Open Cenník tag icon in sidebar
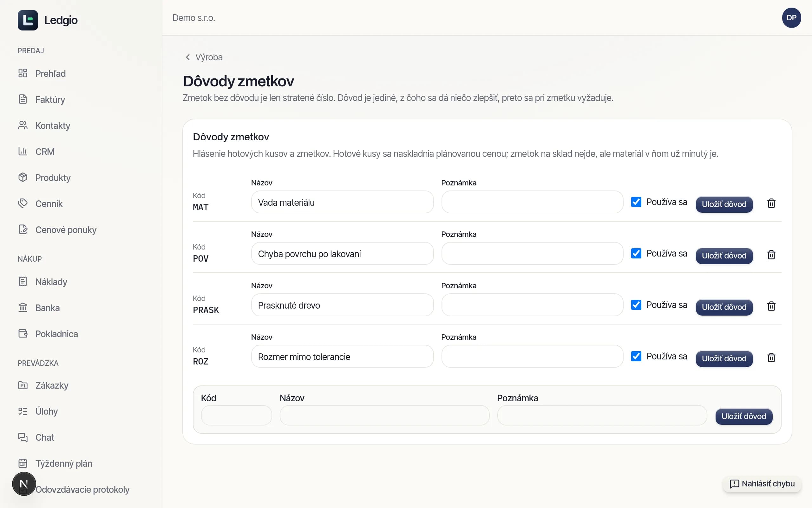812x508 pixels. [23, 204]
